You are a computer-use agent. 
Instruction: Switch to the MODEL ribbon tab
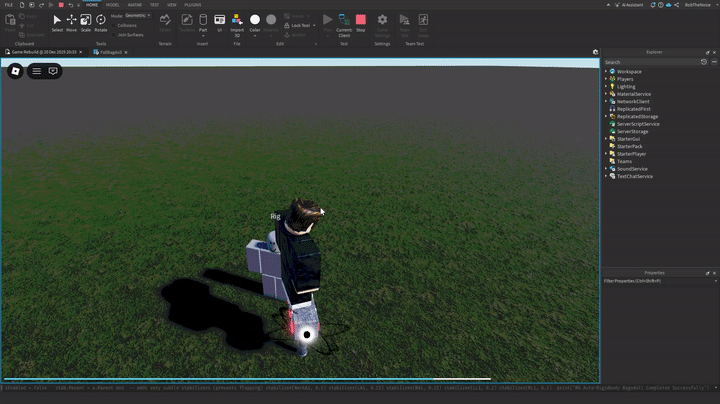(x=113, y=4)
